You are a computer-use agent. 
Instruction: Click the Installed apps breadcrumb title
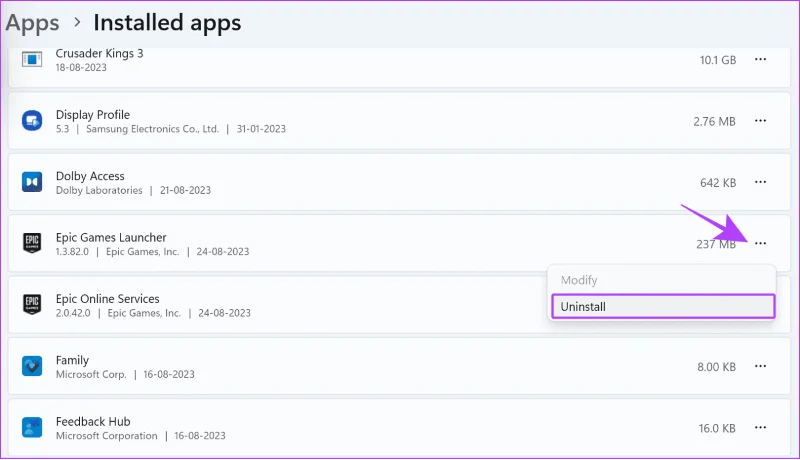(x=167, y=23)
